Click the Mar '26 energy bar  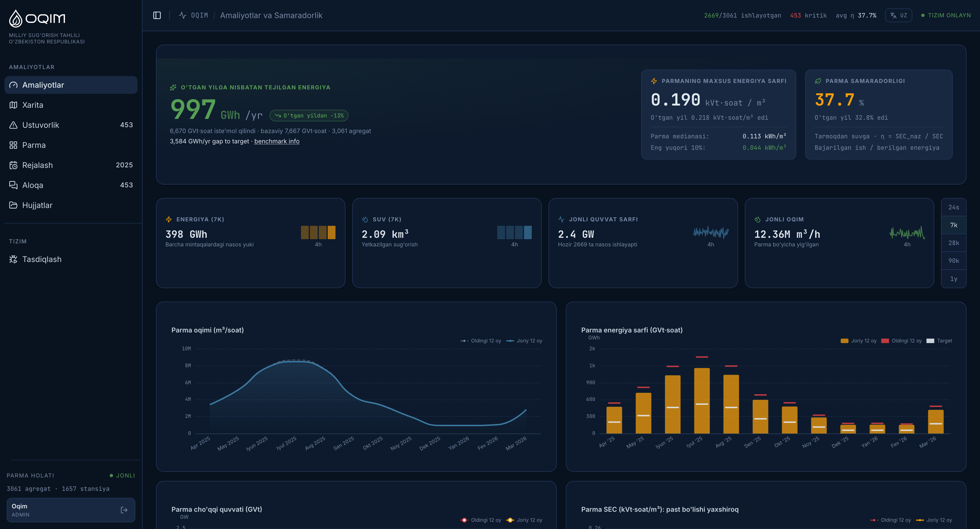tap(935, 422)
